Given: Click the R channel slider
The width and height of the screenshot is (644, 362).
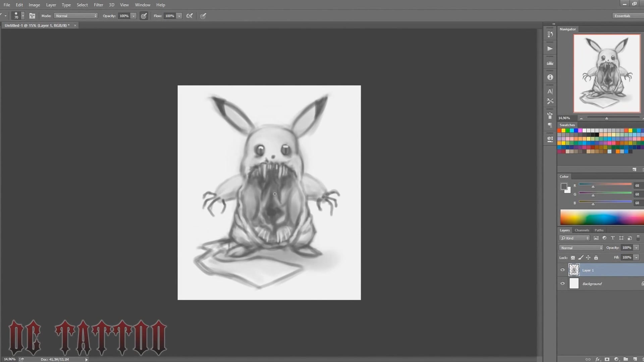Looking at the screenshot, I should pyautogui.click(x=605, y=185).
